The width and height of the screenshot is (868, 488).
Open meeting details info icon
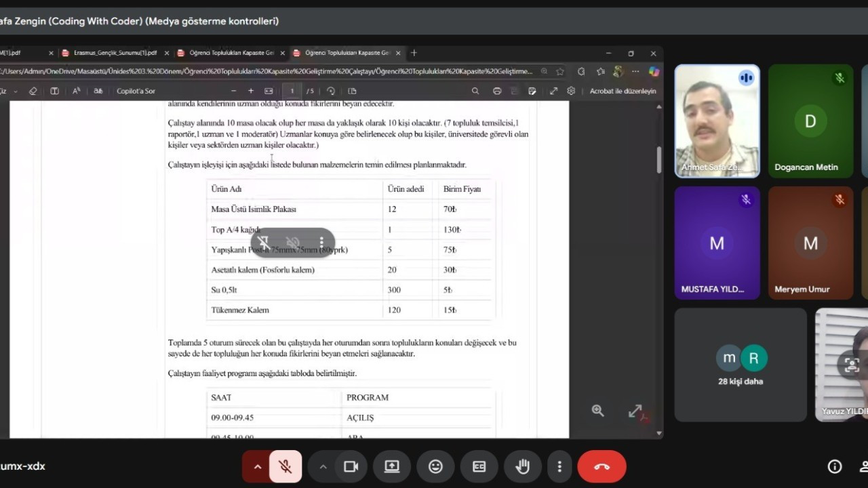click(835, 466)
